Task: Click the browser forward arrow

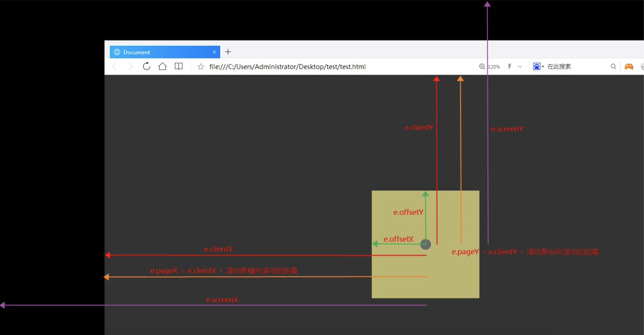Action: click(x=130, y=67)
